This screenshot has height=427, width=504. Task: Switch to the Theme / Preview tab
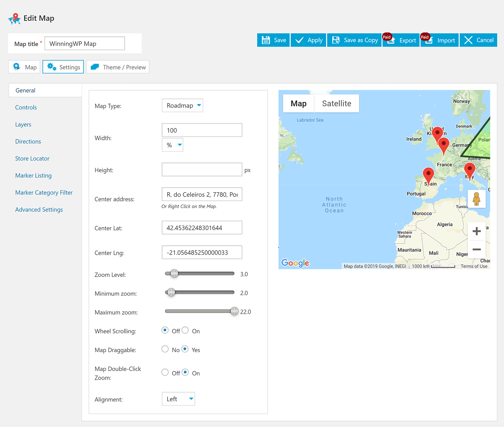(118, 67)
